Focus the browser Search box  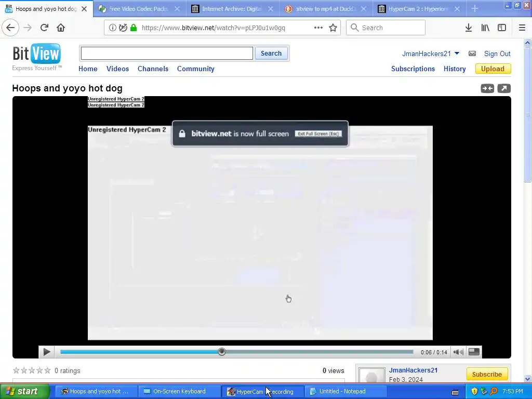[386, 28]
